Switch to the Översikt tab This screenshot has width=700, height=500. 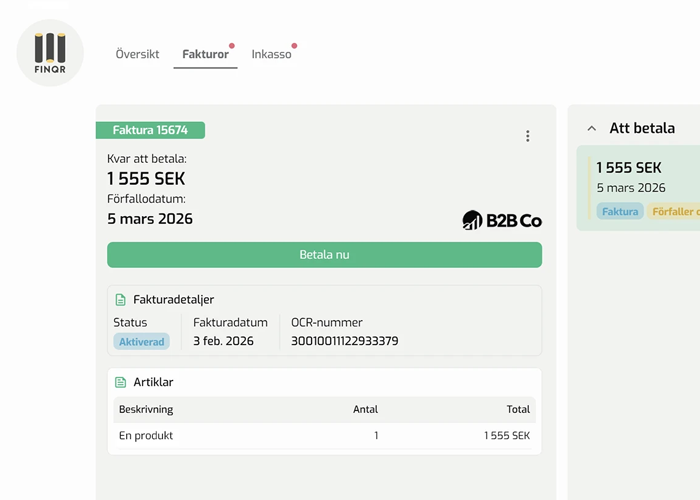pyautogui.click(x=137, y=54)
